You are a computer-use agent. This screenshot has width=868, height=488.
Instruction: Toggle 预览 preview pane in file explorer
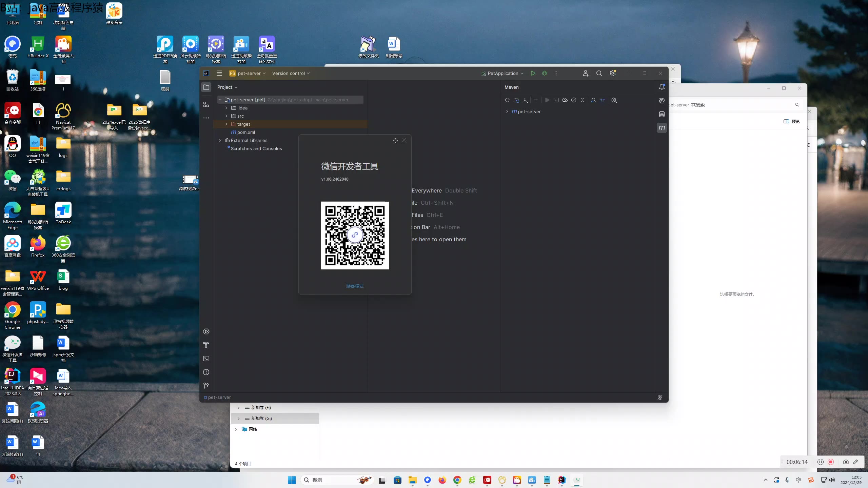(x=792, y=121)
